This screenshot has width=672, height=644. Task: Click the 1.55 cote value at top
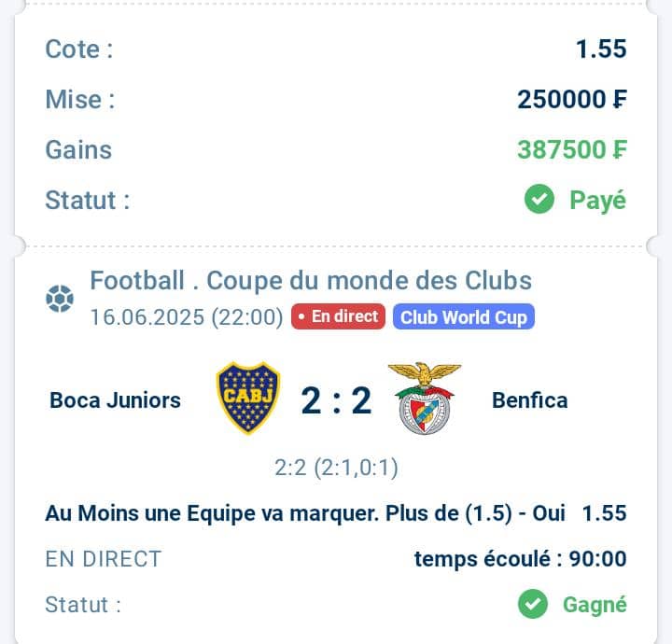click(601, 49)
